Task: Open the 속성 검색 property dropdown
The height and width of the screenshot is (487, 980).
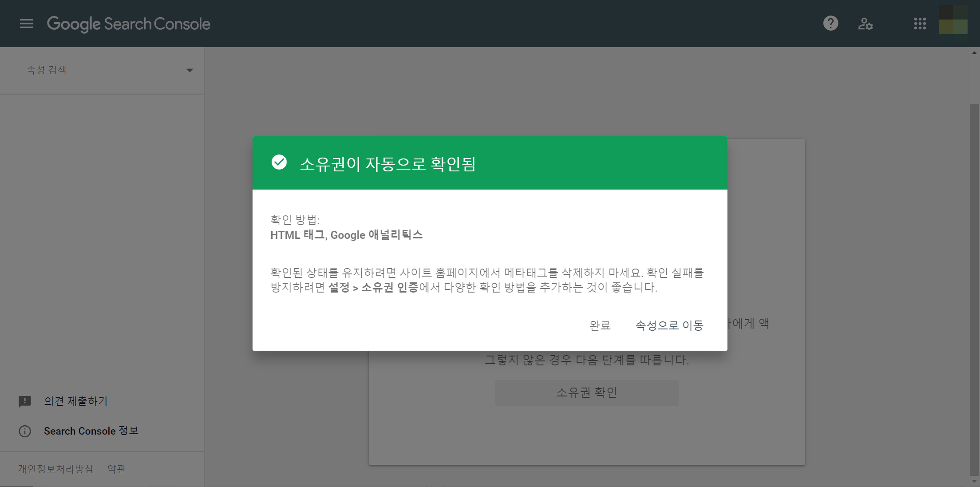Action: pos(46,70)
